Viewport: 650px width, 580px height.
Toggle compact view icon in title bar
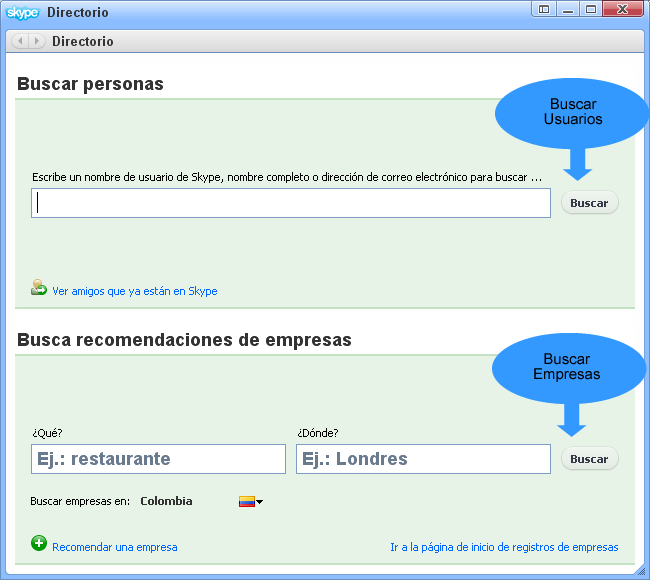[544, 10]
